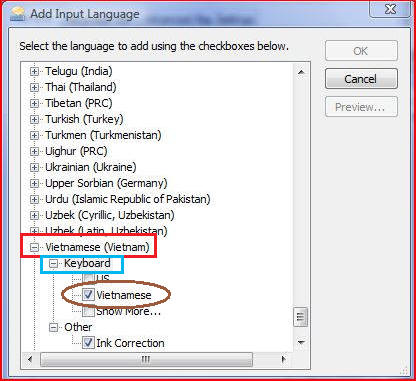Uncheck the Ink Correction checkbox
Screen dimensions: 418x381
click(x=88, y=343)
